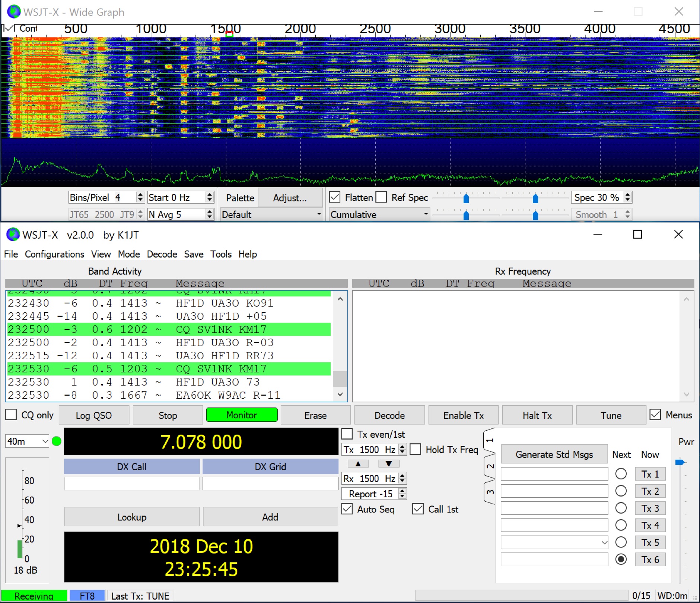The width and height of the screenshot is (700, 603).
Task: Open the Default palette dropdown
Action: (x=271, y=214)
